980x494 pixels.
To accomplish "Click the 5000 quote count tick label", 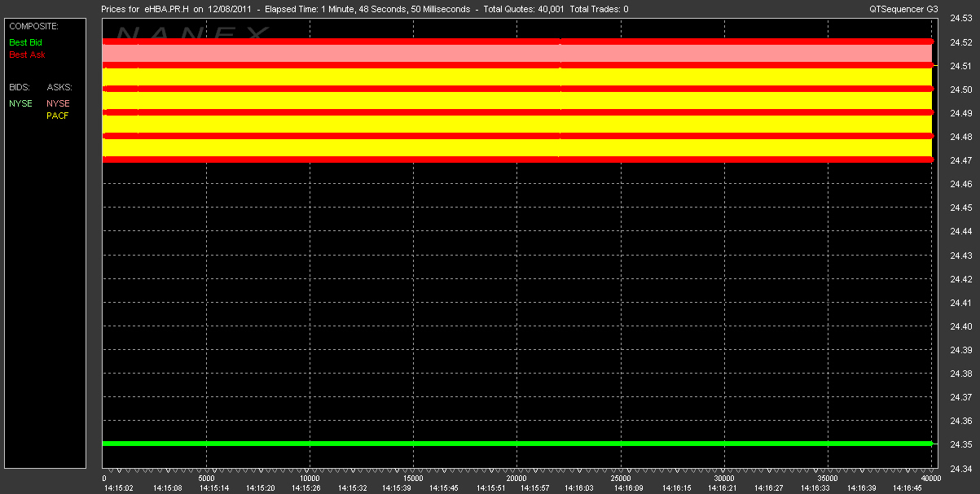I will click(207, 479).
